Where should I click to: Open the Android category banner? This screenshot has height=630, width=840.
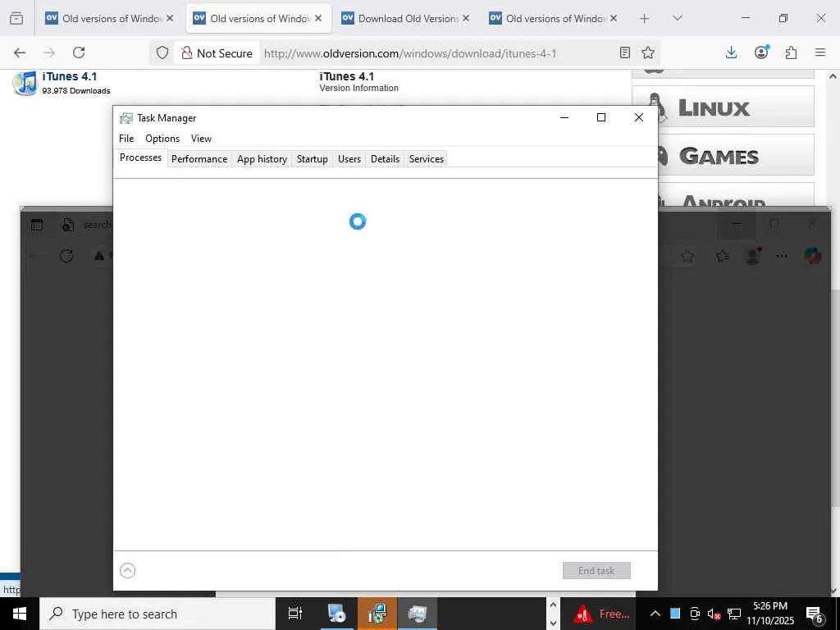[723, 195]
